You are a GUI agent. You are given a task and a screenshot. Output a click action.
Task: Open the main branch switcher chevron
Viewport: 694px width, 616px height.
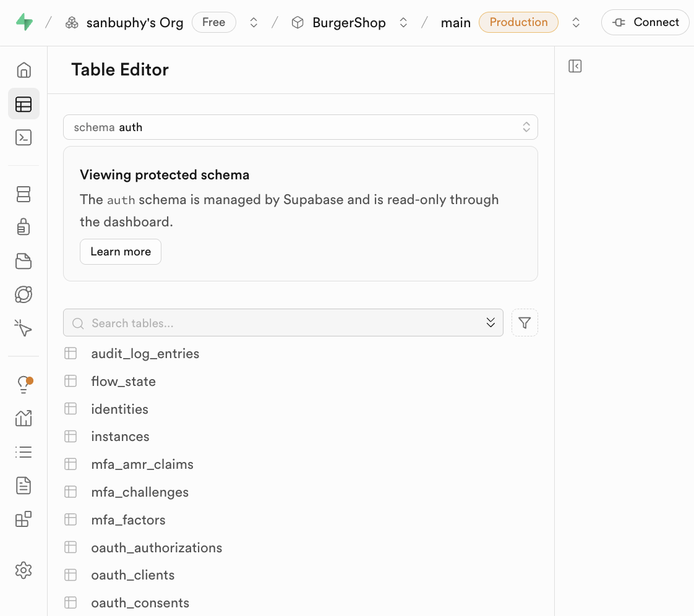coord(576,23)
